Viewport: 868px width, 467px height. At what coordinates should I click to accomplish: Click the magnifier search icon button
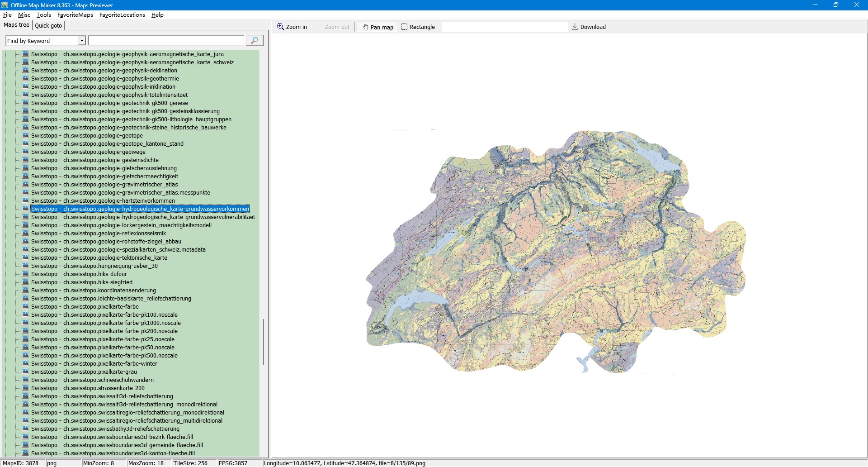coord(254,41)
